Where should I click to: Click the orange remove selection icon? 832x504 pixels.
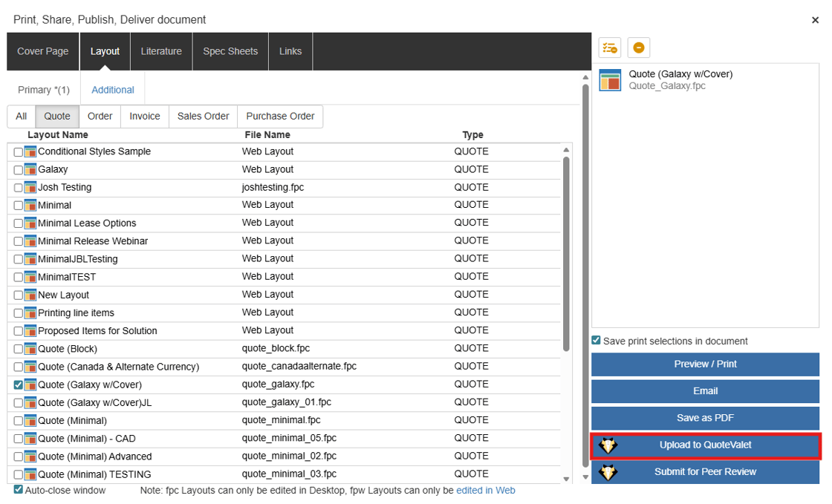click(x=638, y=48)
